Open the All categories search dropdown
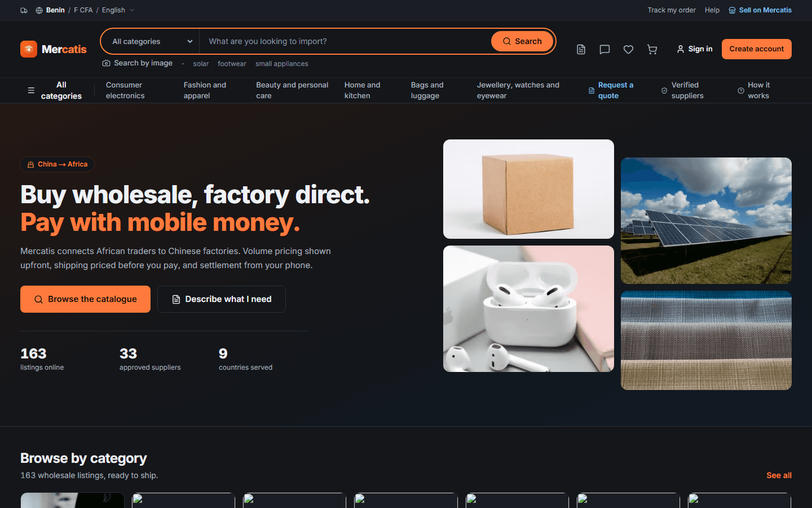 click(x=152, y=41)
